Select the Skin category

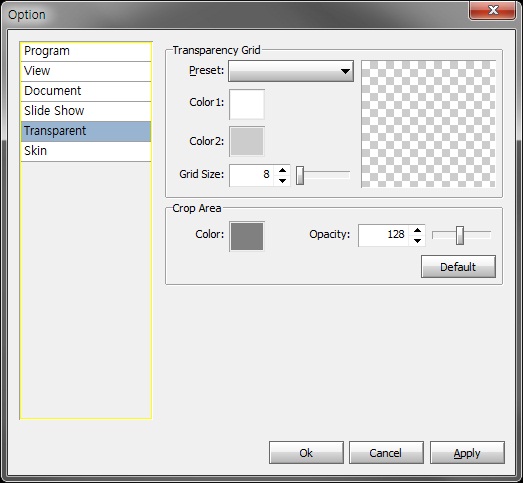click(86, 151)
